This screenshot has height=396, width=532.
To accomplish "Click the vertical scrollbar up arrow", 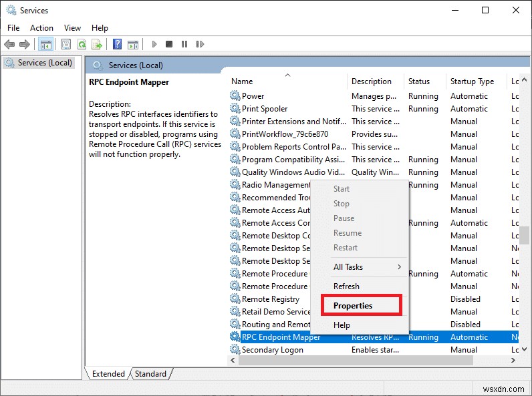I will (x=524, y=80).
